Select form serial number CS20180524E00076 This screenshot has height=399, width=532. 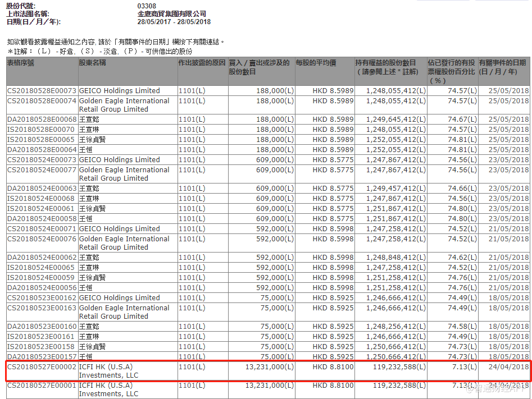point(42,239)
